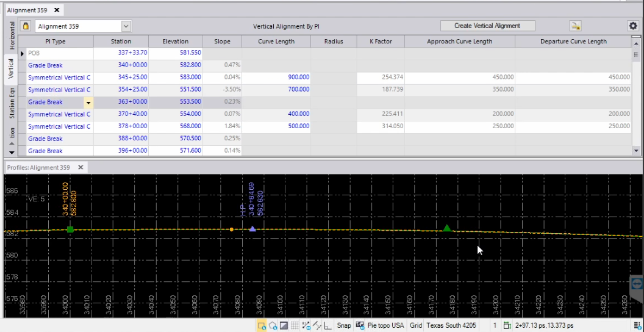The height and width of the screenshot is (332, 644).
Task: Open the Alignment 359 selection dropdown
Action: (126, 26)
